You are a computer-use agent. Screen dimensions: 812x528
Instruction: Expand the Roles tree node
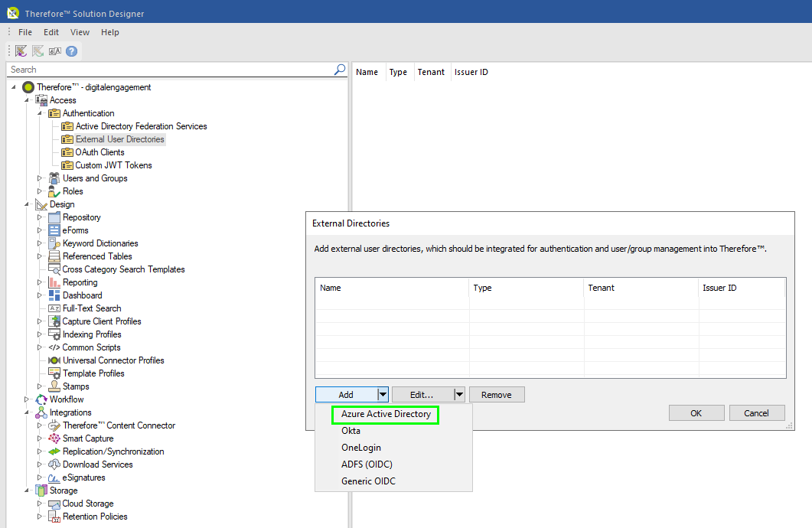point(39,191)
